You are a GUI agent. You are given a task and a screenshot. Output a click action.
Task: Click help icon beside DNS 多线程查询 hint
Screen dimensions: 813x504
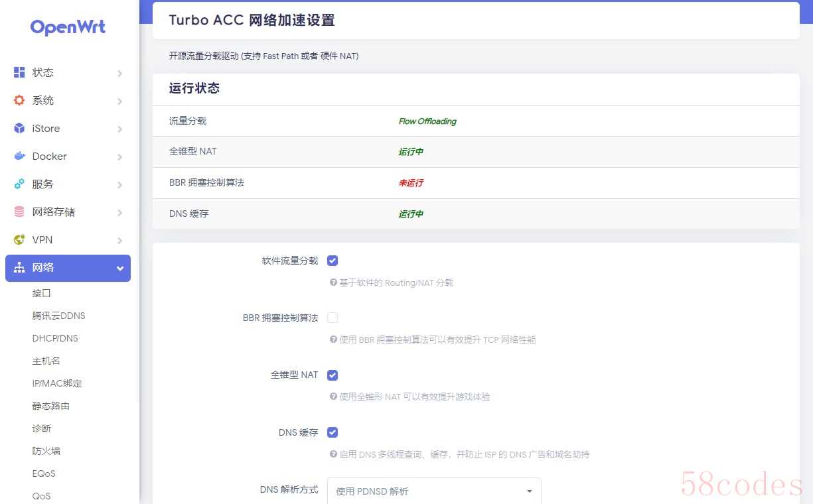(x=334, y=454)
